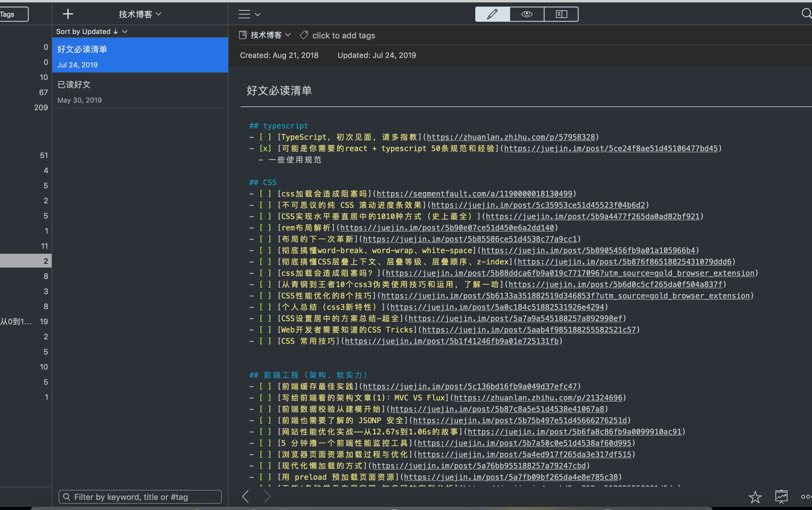
Task: Click the segmentfault css加载 link
Action: coord(474,194)
